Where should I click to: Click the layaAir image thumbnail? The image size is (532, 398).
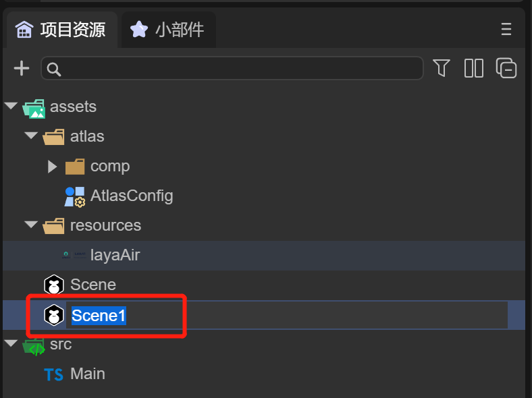(74, 255)
